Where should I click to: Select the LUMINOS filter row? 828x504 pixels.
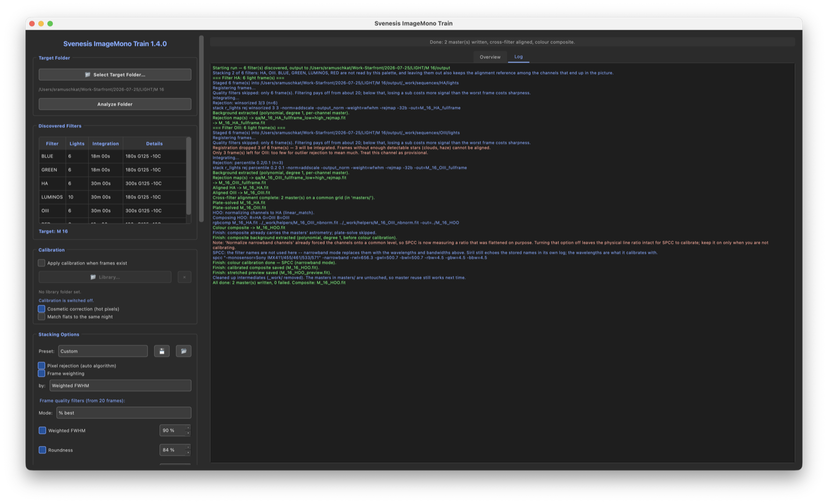pos(112,197)
